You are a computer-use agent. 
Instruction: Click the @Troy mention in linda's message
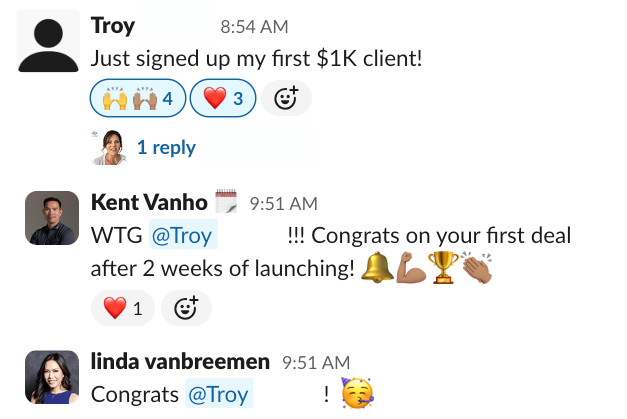(219, 394)
